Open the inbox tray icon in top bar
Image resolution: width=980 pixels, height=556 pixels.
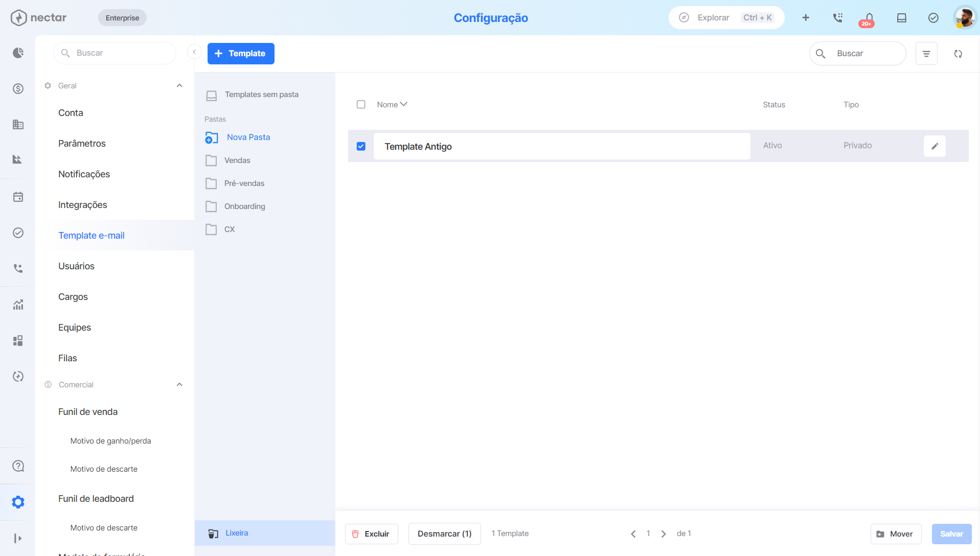pyautogui.click(x=902, y=18)
